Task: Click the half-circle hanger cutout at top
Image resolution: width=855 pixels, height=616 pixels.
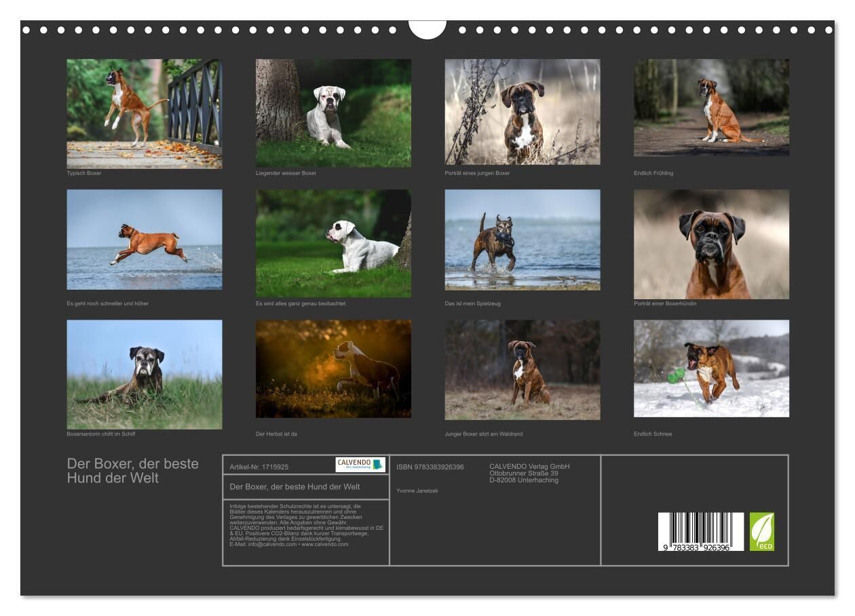Action: click(427, 28)
